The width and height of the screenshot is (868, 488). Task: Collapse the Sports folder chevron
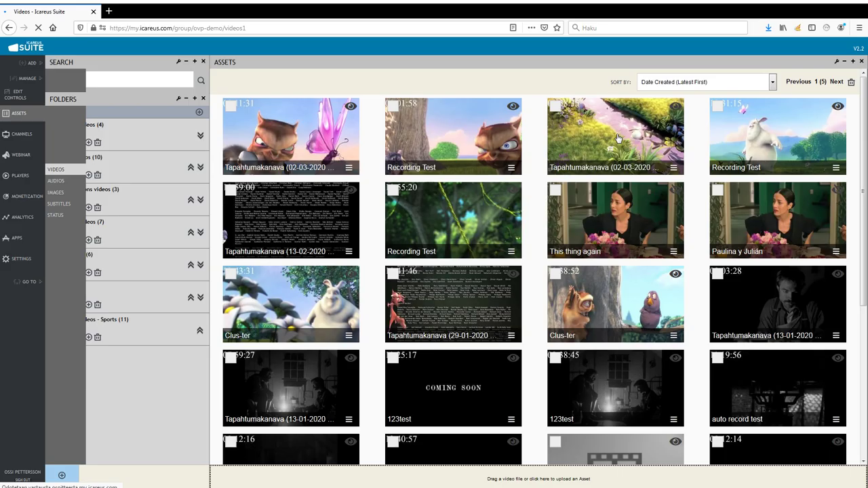[200, 331]
